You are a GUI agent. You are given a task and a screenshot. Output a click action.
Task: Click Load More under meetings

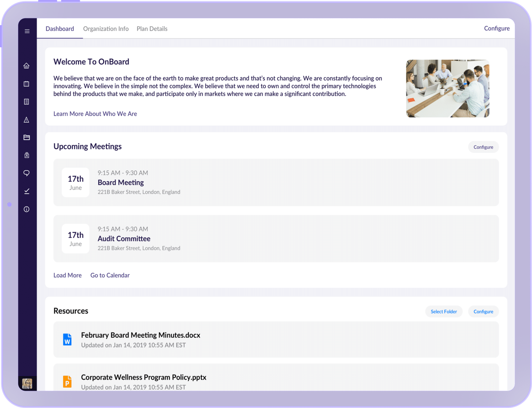pyautogui.click(x=68, y=275)
